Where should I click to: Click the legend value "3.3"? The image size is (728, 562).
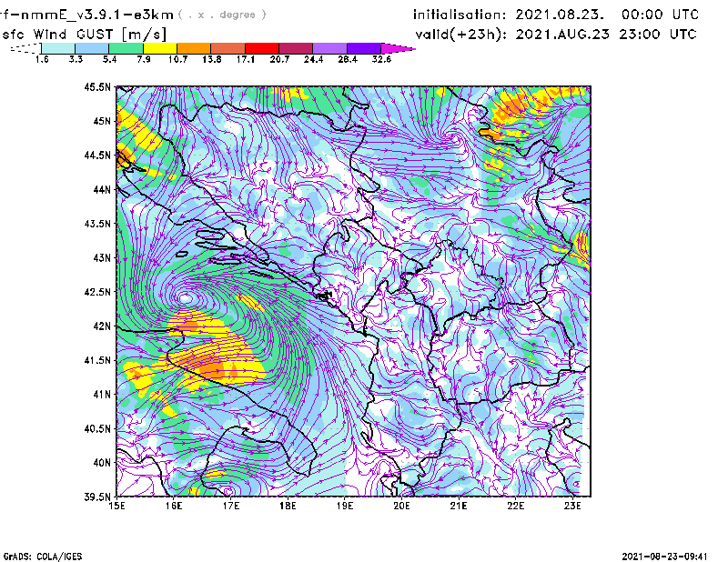(x=76, y=59)
